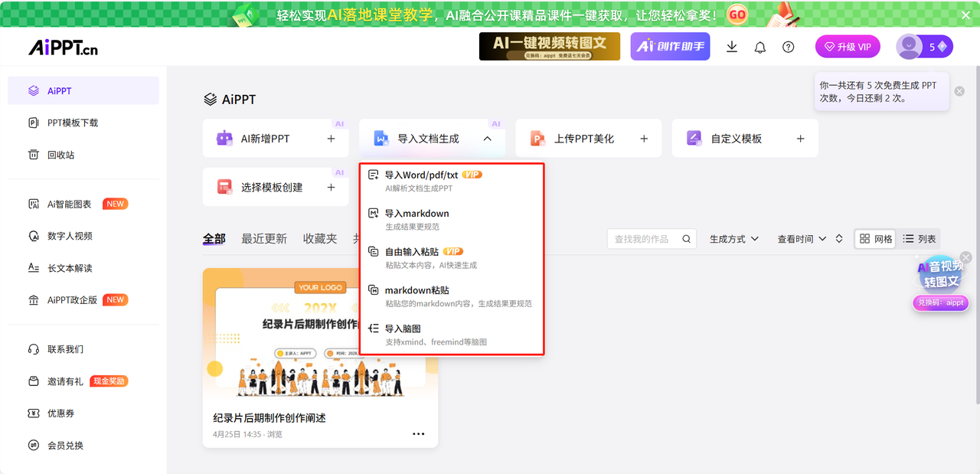980x474 pixels.
Task: Open the 纪录片后期制作创作阐述 thumbnail
Action: tap(320, 335)
